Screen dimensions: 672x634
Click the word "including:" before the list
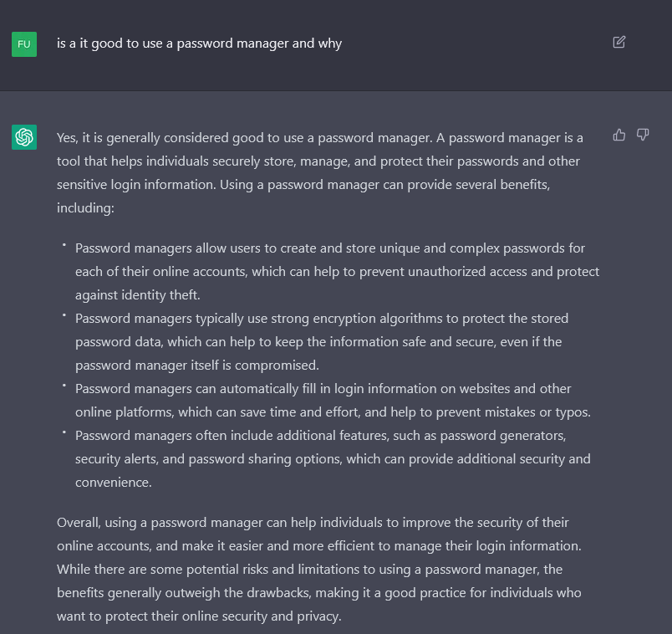point(85,207)
